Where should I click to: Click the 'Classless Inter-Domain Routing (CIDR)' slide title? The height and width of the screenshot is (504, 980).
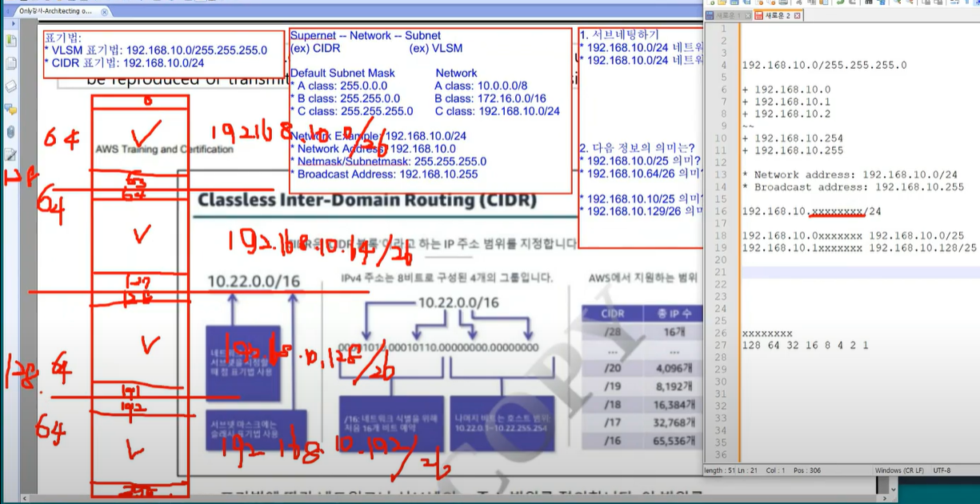pyautogui.click(x=367, y=200)
